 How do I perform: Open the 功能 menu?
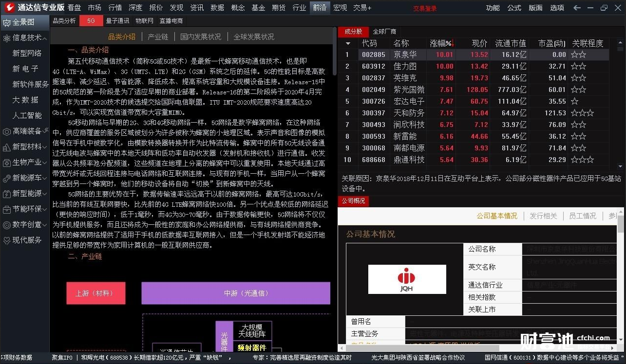click(x=493, y=8)
